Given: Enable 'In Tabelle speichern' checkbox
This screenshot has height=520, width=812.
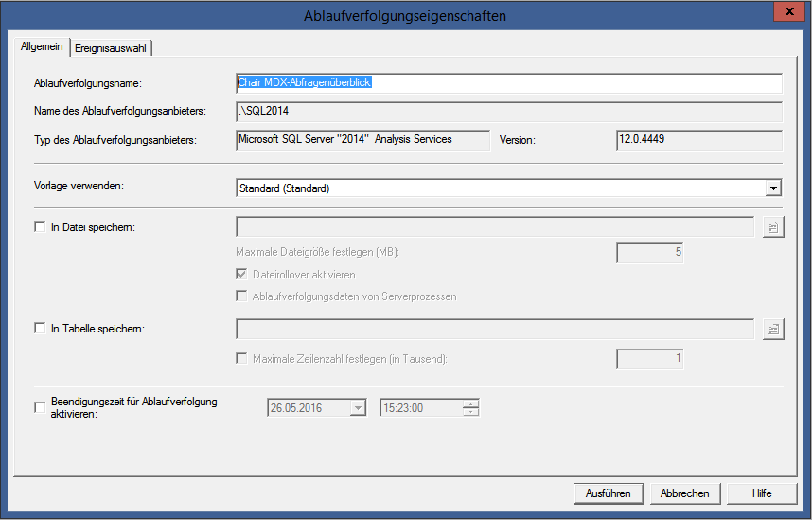Looking at the screenshot, I should coord(40,329).
